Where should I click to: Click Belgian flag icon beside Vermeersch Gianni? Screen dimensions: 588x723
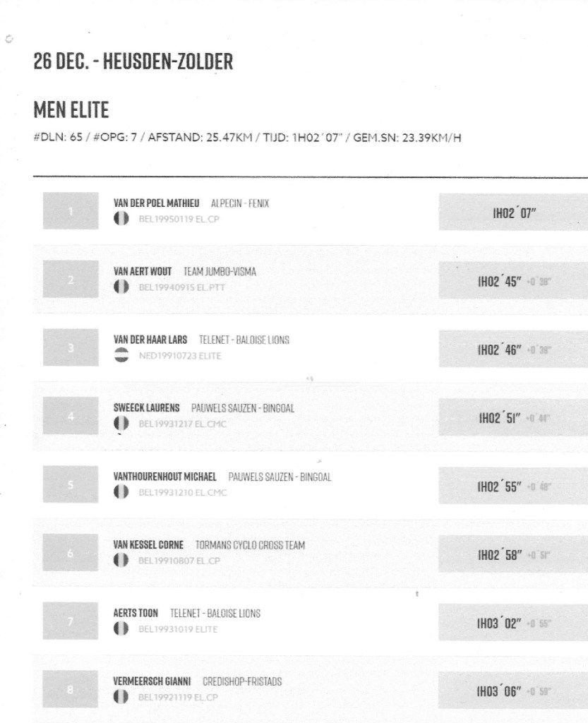pyautogui.click(x=121, y=697)
